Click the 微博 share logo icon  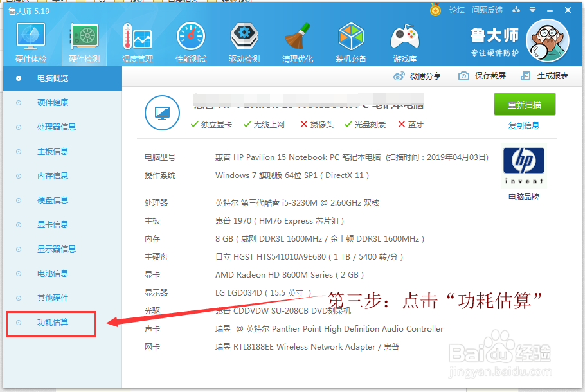(399, 76)
